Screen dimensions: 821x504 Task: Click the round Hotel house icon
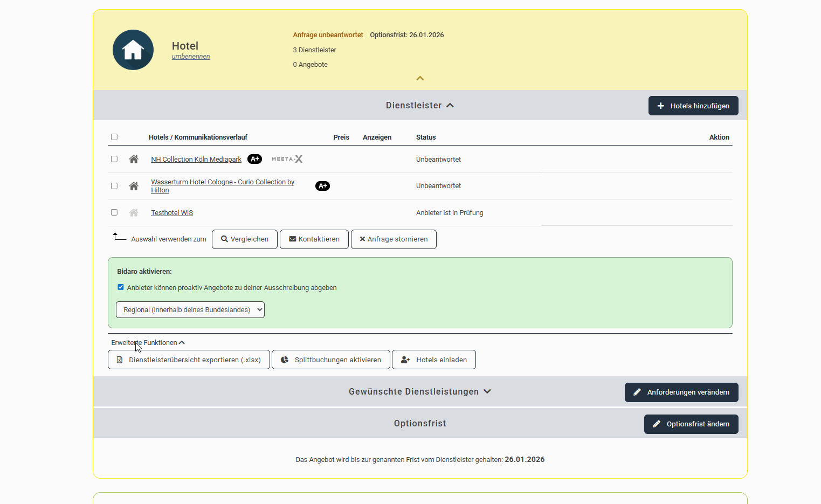133,50
